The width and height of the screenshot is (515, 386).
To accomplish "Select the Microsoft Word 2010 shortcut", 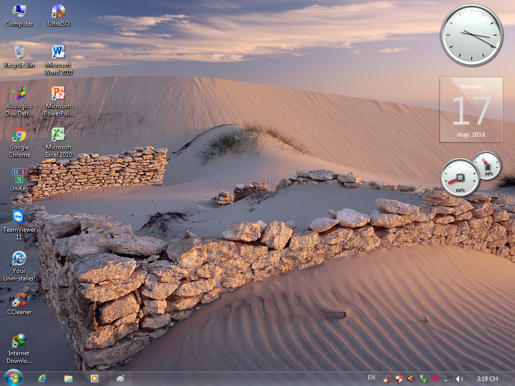I will coord(59,60).
